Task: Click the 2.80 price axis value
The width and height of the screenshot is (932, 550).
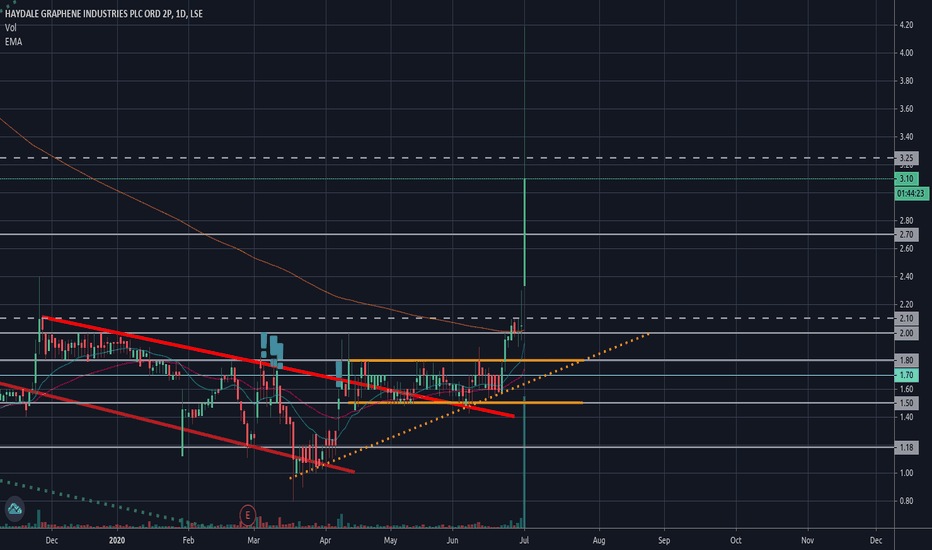Action: pyautogui.click(x=906, y=221)
